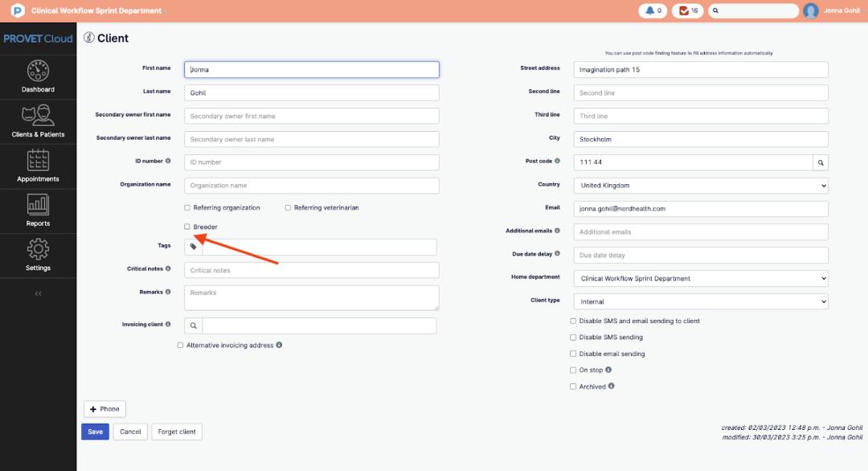868x471 pixels.
Task: Open the Client type dropdown
Action: click(x=700, y=301)
